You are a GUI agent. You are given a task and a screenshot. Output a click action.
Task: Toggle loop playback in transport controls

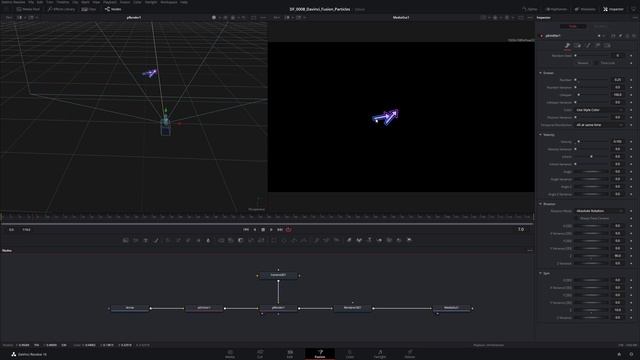click(x=288, y=230)
